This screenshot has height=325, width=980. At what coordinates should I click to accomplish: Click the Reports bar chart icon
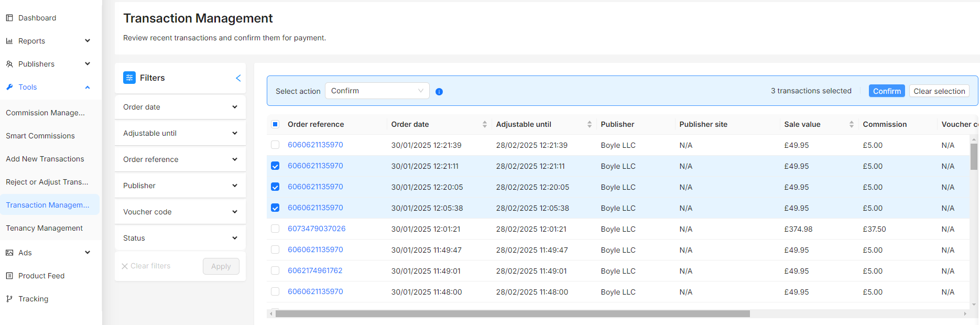pos(9,41)
